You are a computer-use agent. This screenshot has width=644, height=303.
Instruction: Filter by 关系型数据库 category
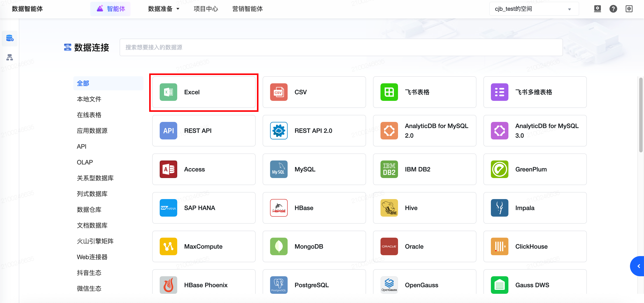click(95, 178)
